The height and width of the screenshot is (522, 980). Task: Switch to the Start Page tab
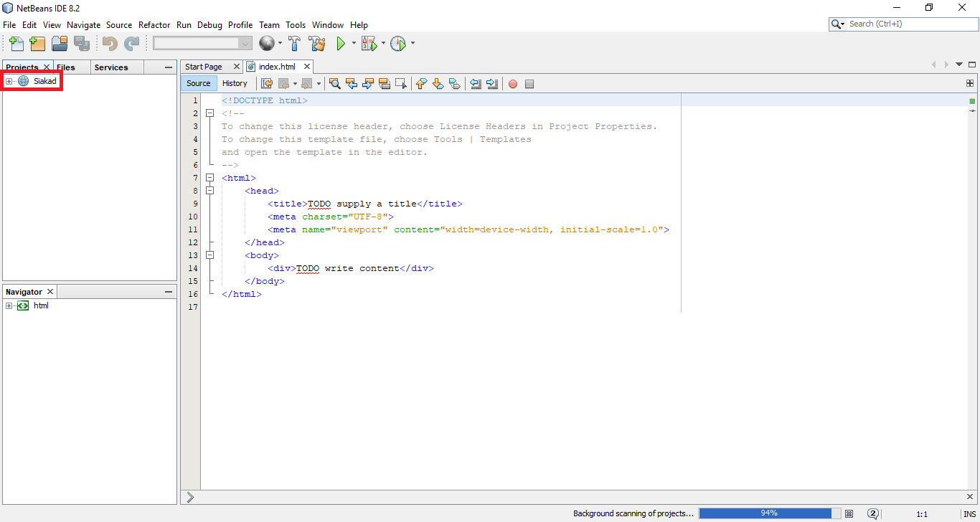click(205, 66)
